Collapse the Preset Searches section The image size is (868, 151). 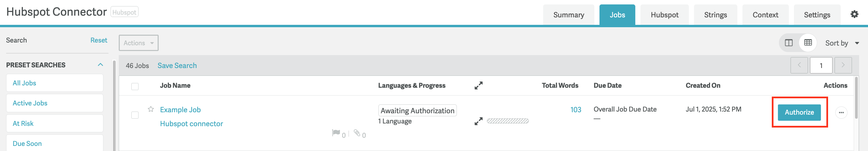point(100,65)
